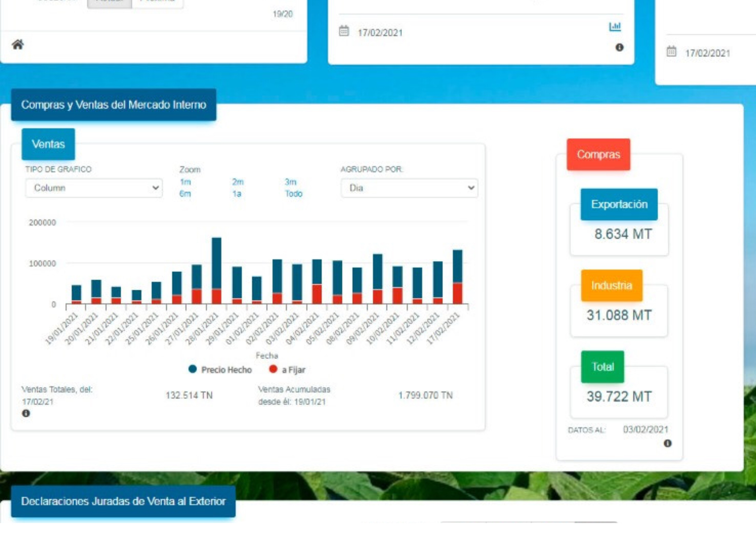Click the 8.634 MT value
The width and height of the screenshot is (756, 533).
(x=623, y=234)
